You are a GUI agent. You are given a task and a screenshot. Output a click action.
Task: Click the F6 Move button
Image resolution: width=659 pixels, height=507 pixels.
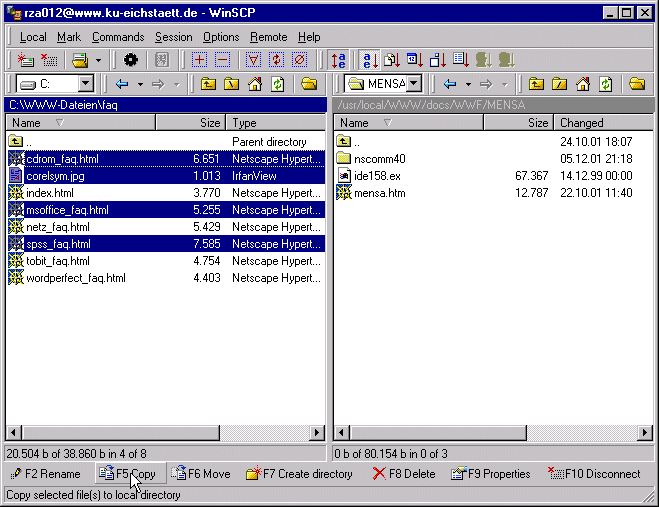pyautogui.click(x=203, y=474)
